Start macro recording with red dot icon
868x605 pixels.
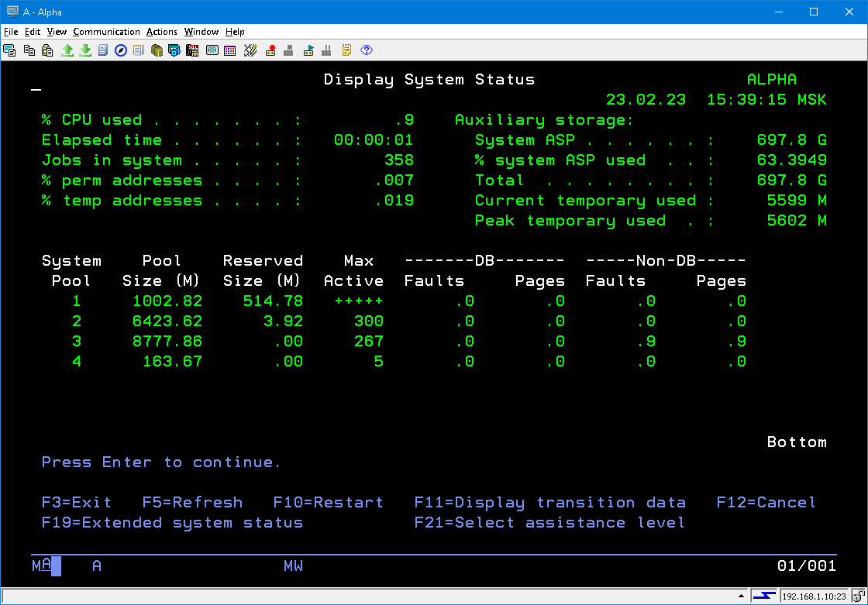click(270, 50)
